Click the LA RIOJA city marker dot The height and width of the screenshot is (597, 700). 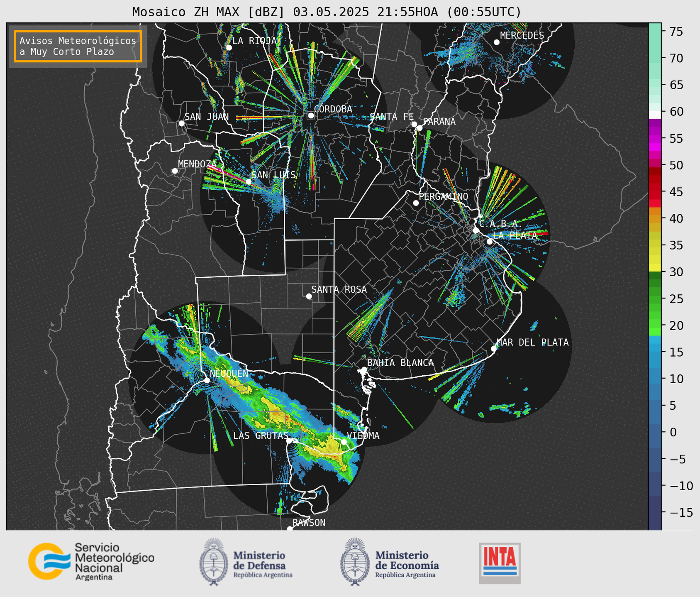click(229, 48)
